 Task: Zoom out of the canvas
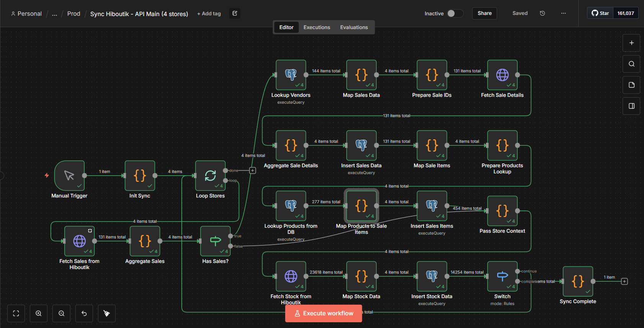pyautogui.click(x=61, y=313)
